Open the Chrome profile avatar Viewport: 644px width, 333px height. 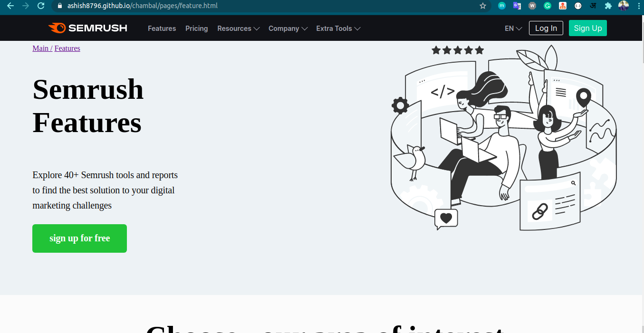(x=624, y=6)
